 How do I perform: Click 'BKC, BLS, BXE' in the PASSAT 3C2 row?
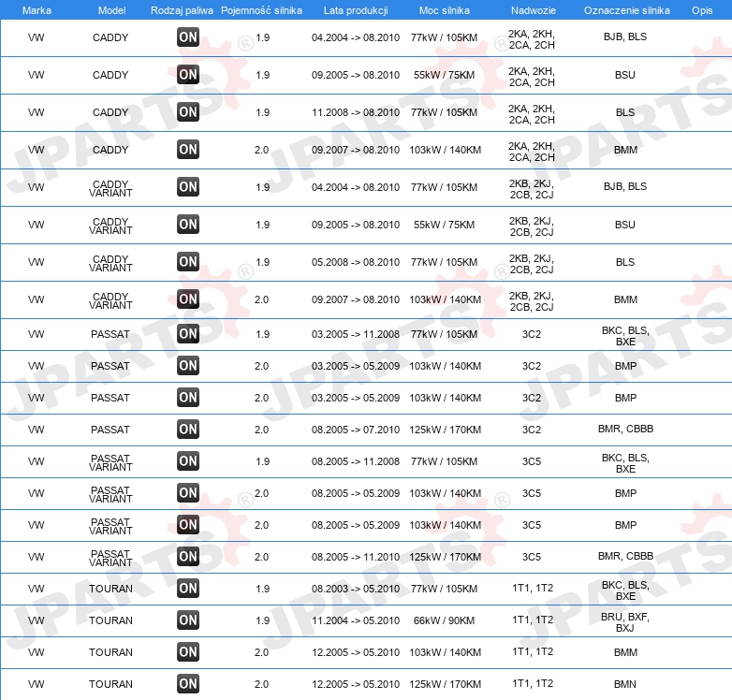click(625, 336)
